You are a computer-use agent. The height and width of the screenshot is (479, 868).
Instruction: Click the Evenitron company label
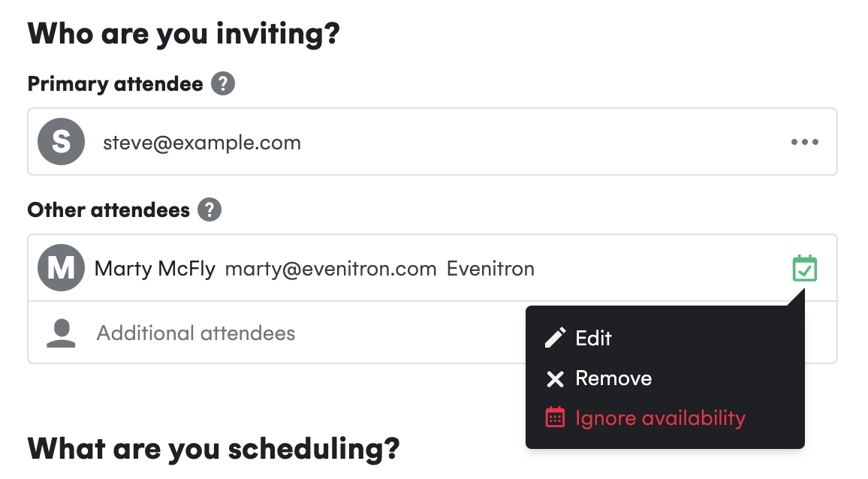[490, 269]
